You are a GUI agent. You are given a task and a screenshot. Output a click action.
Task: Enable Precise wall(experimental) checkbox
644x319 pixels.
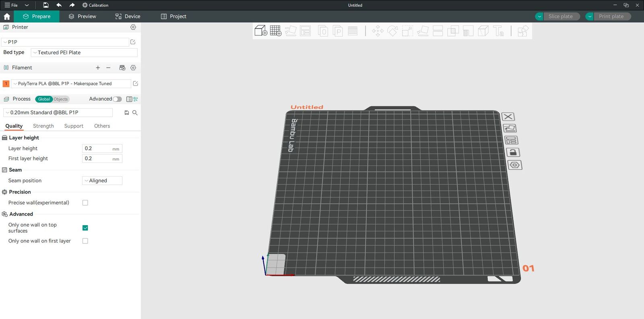tap(85, 203)
